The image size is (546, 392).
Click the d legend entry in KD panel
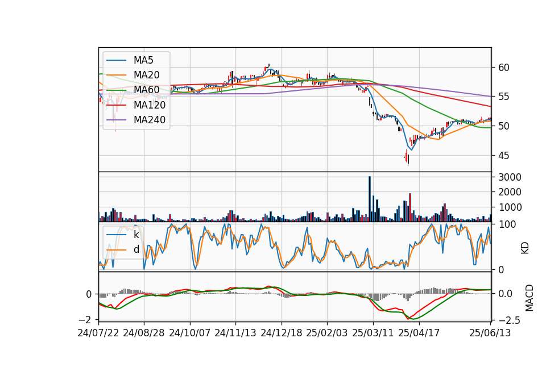coord(136,249)
